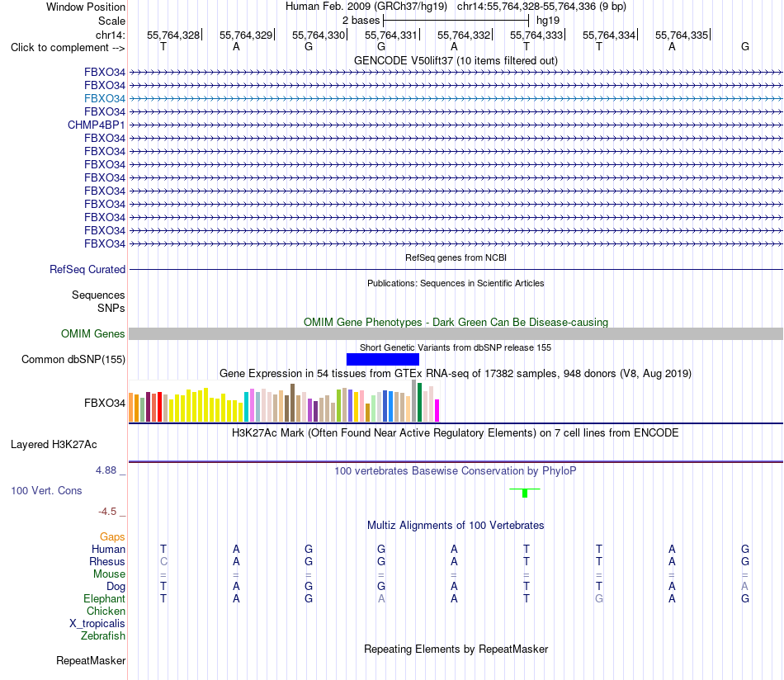Click the RefSeq Curated track label

(x=87, y=270)
